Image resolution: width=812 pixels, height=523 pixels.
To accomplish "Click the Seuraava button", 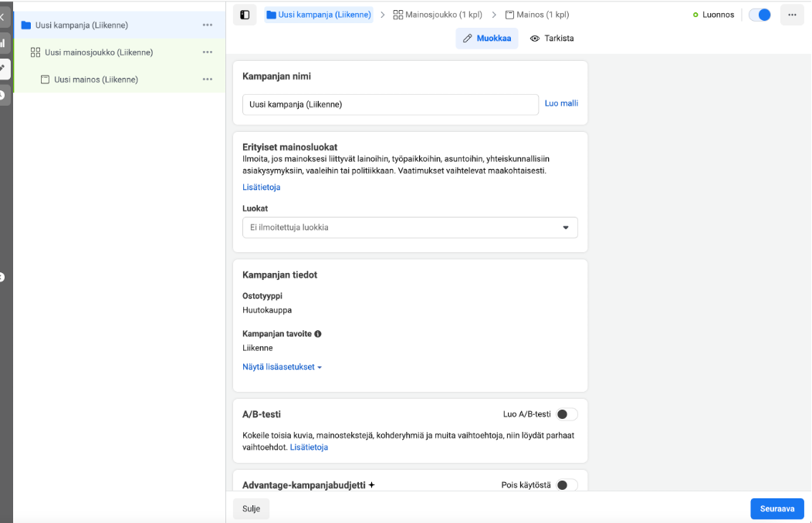I will click(776, 509).
